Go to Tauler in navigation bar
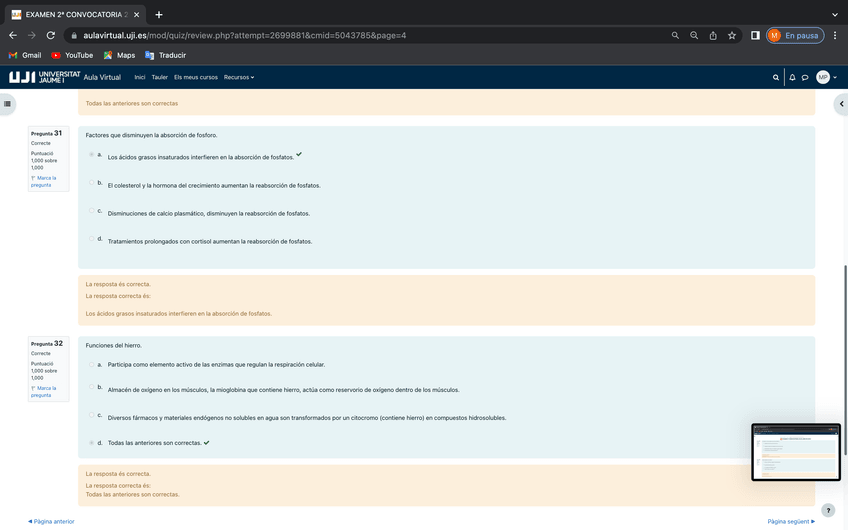The height and width of the screenshot is (530, 848). click(160, 77)
